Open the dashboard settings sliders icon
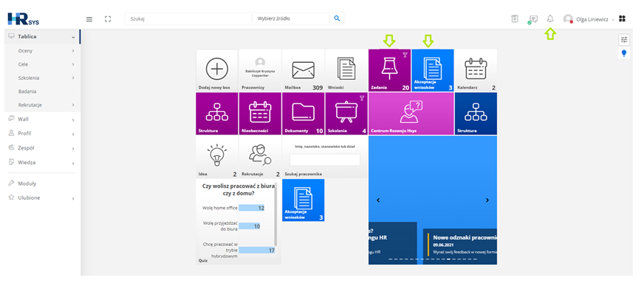Viewport: 644px width, 281px height. coord(624,39)
